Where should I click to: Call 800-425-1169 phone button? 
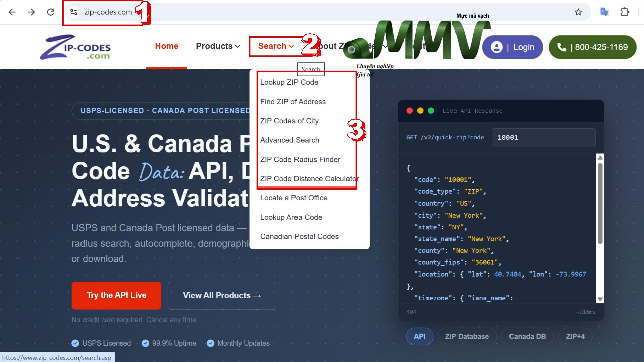[593, 47]
